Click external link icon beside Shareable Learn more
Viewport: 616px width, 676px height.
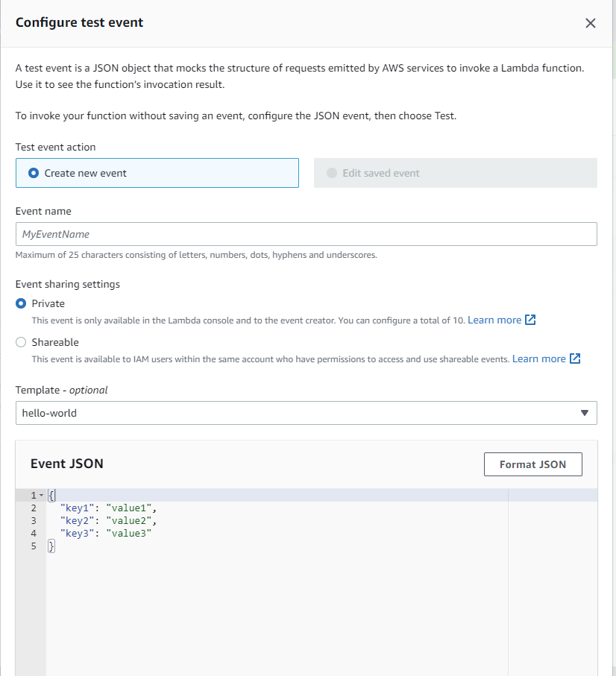575,358
